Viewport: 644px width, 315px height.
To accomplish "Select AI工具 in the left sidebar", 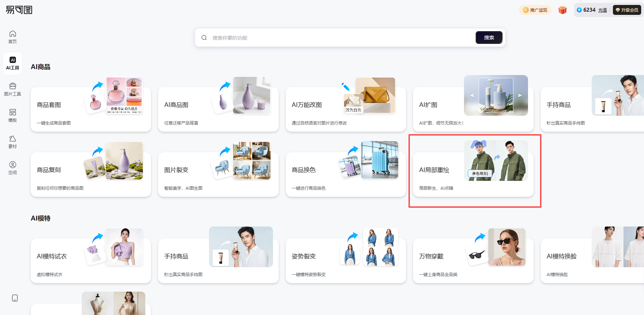I will (x=12, y=63).
